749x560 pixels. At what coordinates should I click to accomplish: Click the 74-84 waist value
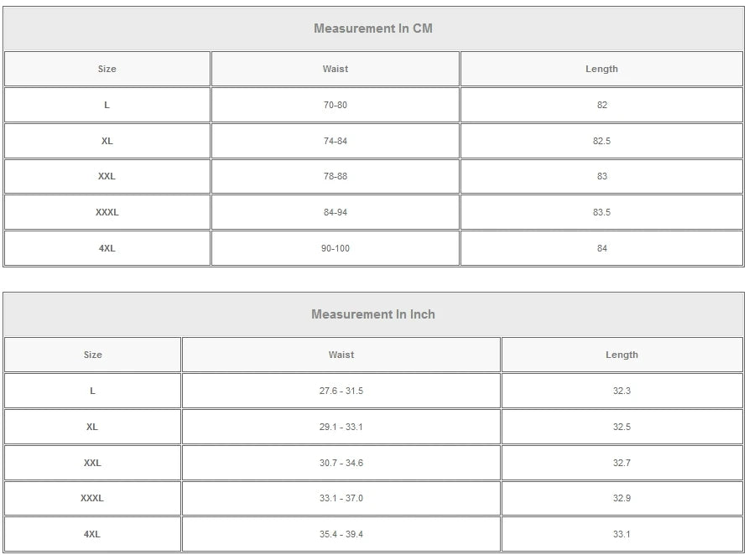335,141
